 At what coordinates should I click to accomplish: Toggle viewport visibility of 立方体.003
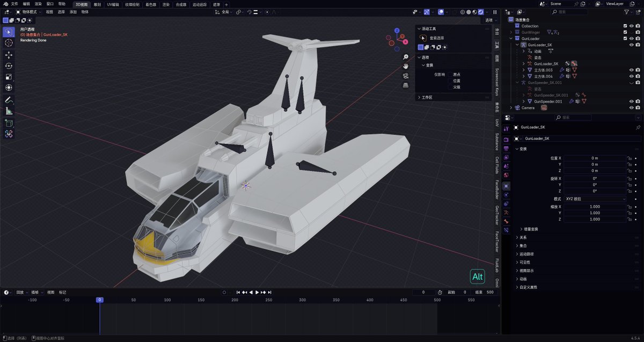(x=631, y=70)
